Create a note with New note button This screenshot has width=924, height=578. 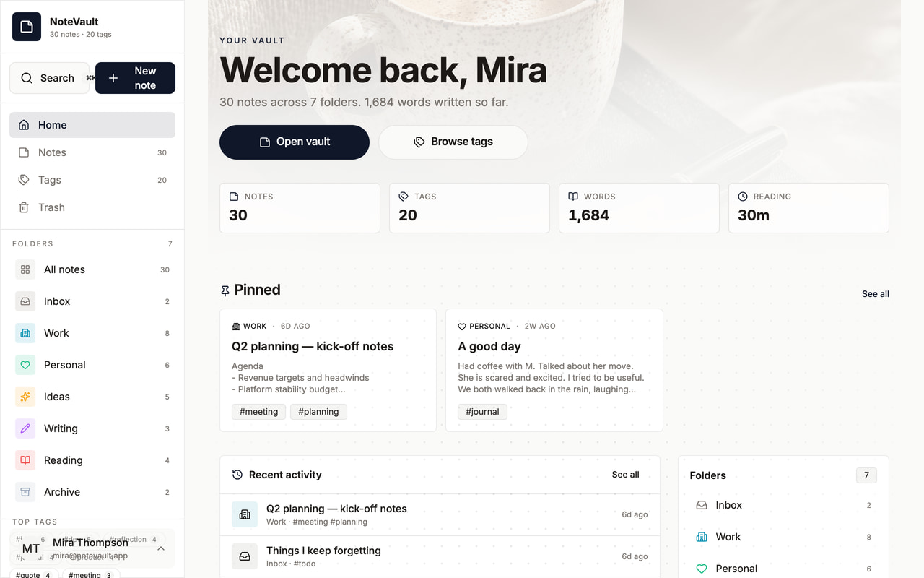point(135,78)
